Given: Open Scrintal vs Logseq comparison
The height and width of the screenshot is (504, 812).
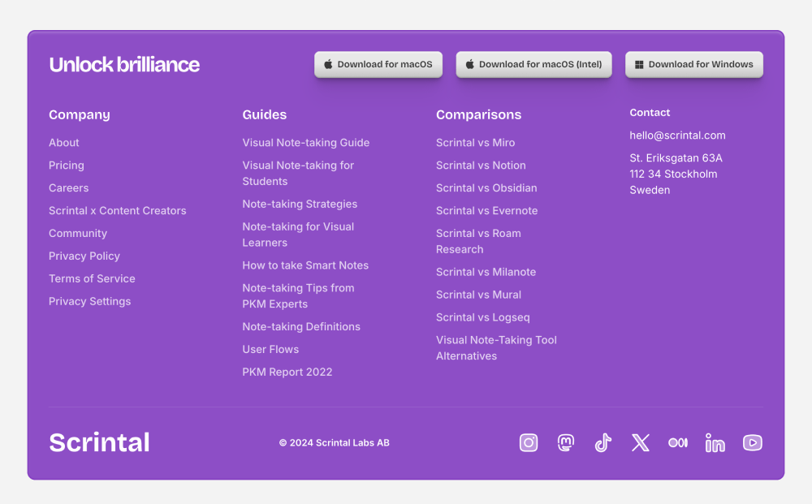Looking at the screenshot, I should click(x=482, y=317).
